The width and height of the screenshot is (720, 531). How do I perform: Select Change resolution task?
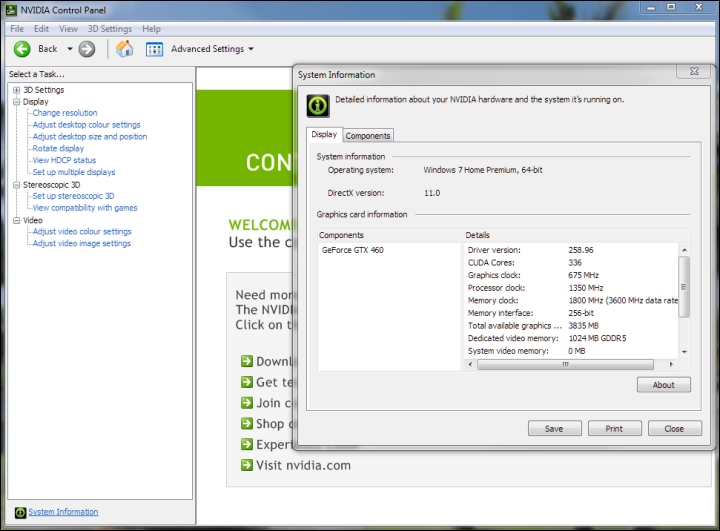coord(65,113)
